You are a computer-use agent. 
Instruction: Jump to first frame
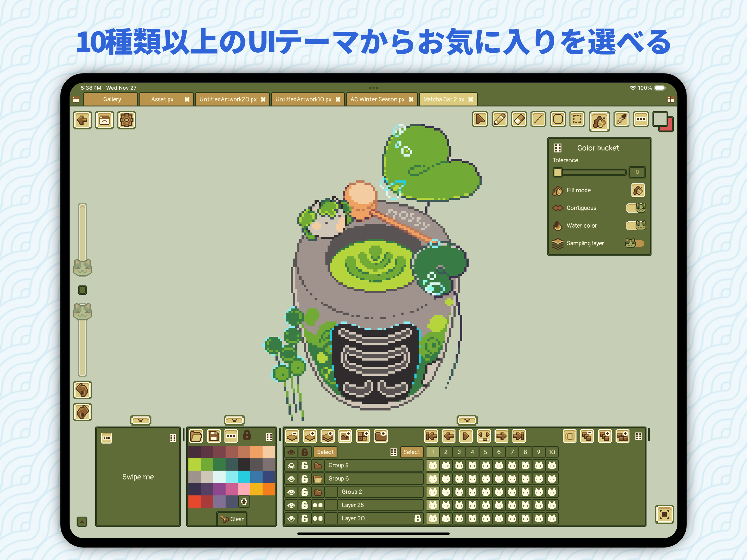pos(431,437)
